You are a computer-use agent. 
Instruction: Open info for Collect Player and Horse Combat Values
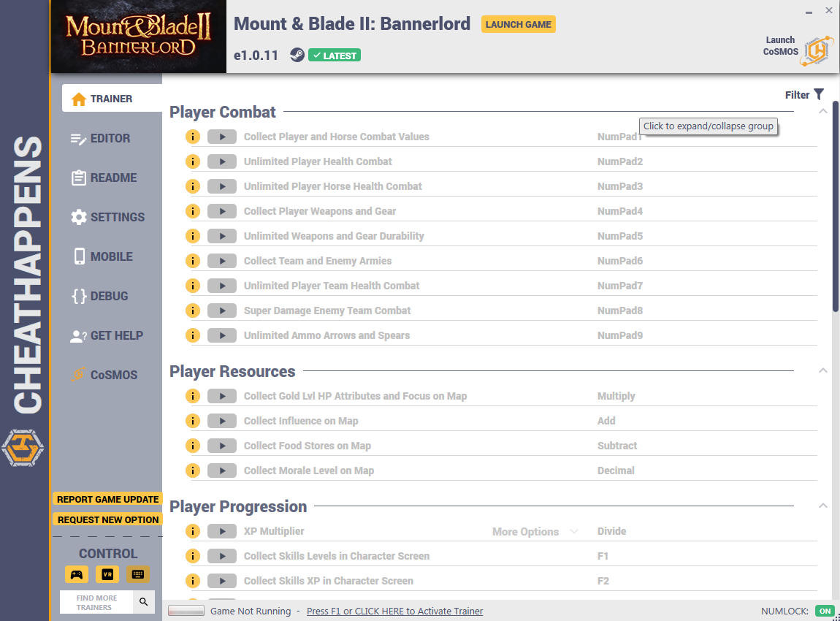pyautogui.click(x=193, y=137)
